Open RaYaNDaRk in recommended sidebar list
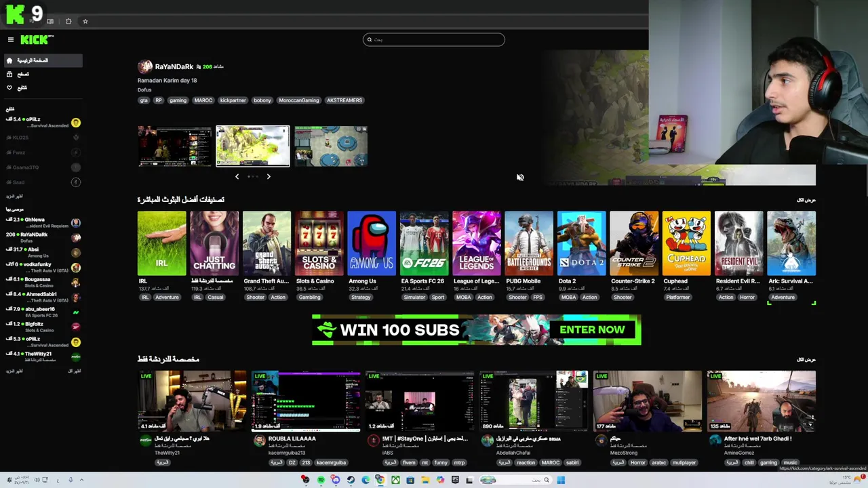Viewport: 868px width, 488px height. (43, 237)
